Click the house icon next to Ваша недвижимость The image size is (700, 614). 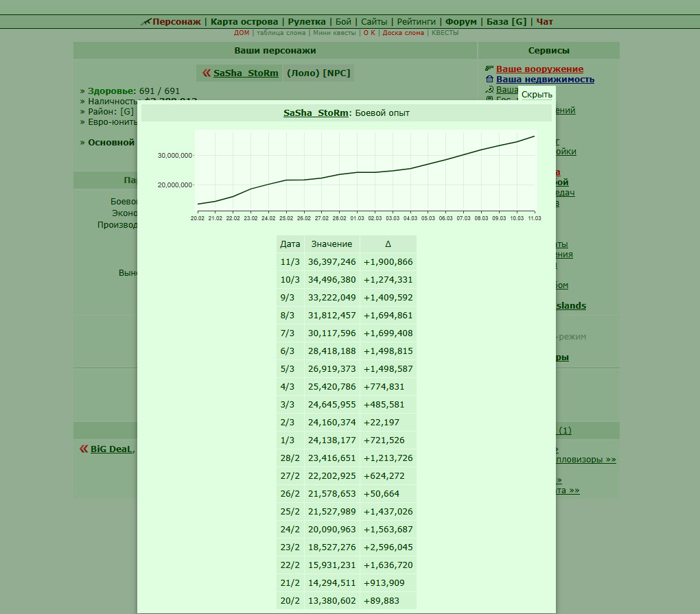[489, 79]
